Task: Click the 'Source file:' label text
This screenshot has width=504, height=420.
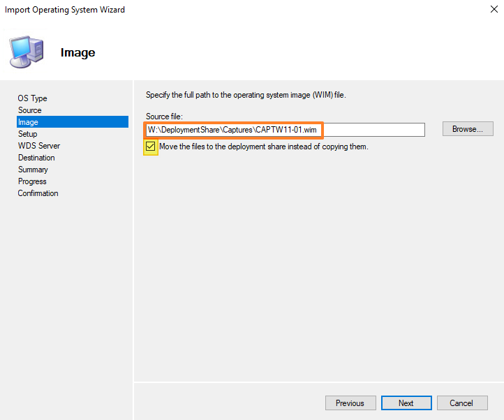Action: pos(163,116)
